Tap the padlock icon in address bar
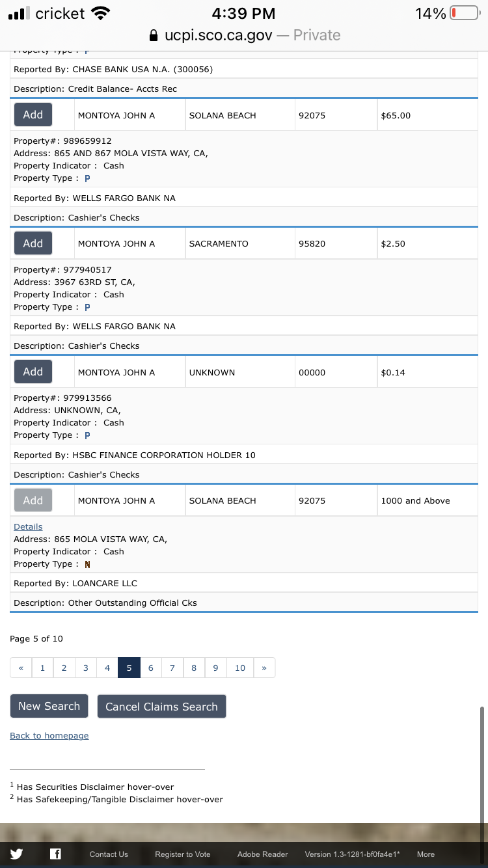This screenshot has height=868, width=488. pyautogui.click(x=154, y=35)
